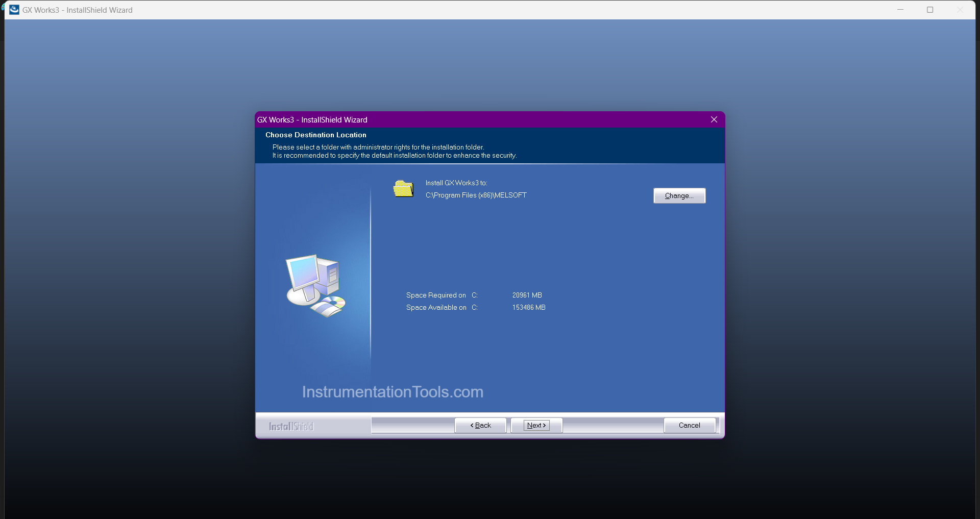Click the dialog title 'GX Works3 - InstallShield Wizard'
Screen dimensions: 980x519
pyautogui.click(x=312, y=120)
